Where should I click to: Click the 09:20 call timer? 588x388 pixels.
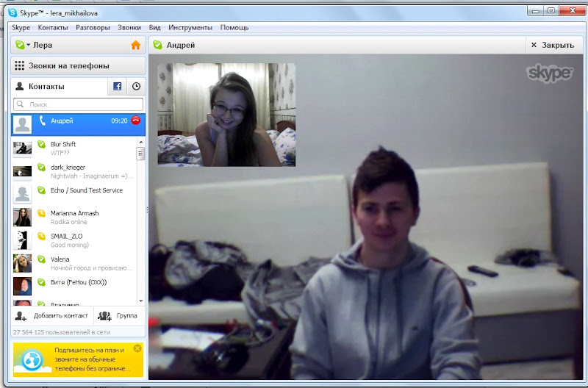click(x=119, y=121)
